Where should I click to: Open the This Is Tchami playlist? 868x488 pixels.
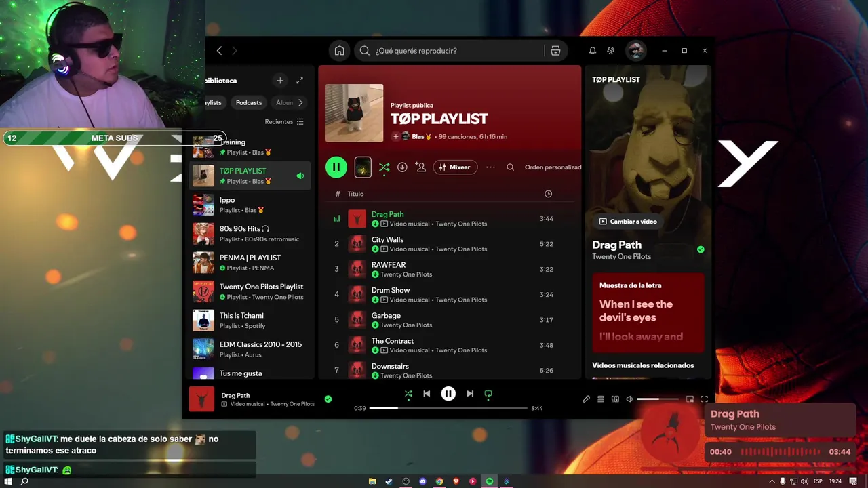coord(250,321)
